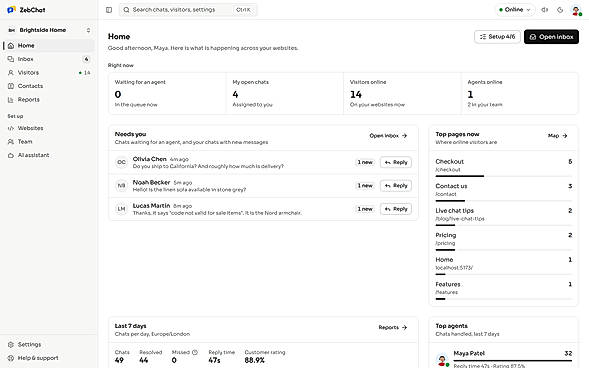Select the Contact us page row

pyautogui.click(x=504, y=191)
